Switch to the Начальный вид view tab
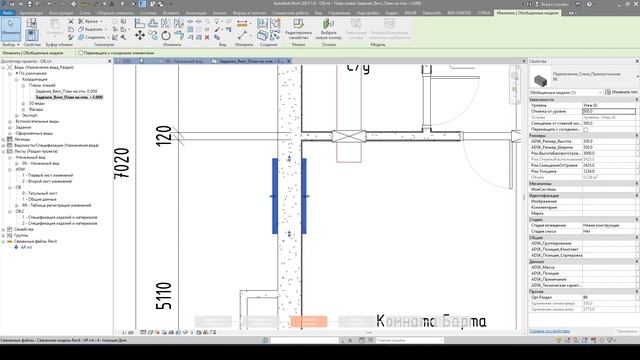The image size is (640, 360). point(184,61)
